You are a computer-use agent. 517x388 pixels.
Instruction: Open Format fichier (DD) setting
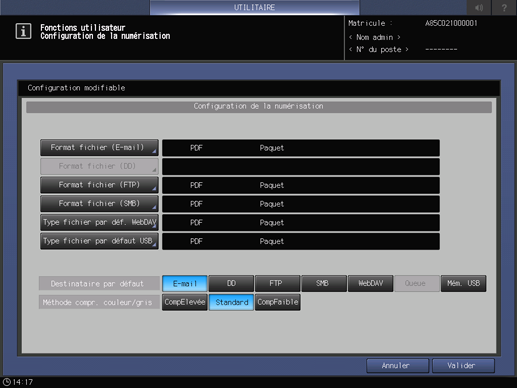tap(99, 166)
